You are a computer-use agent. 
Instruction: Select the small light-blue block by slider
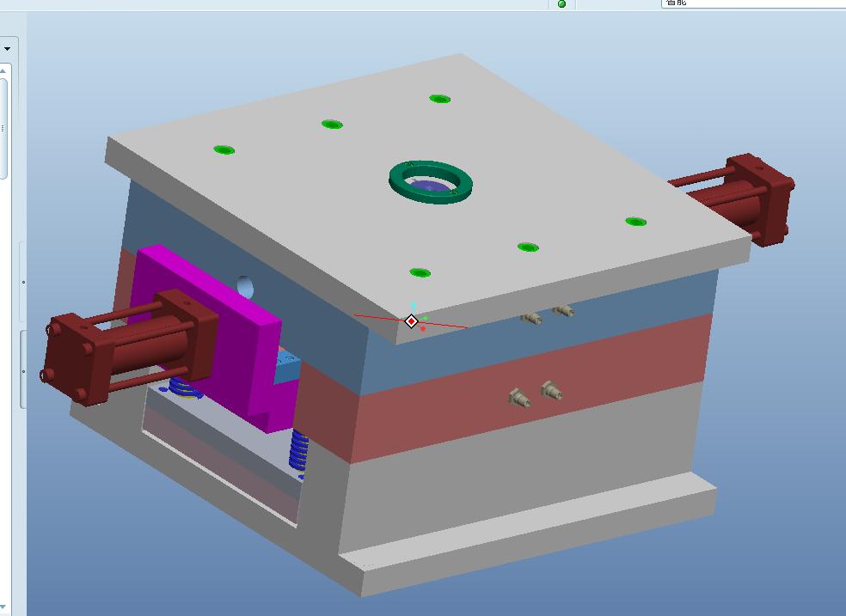coord(287,367)
